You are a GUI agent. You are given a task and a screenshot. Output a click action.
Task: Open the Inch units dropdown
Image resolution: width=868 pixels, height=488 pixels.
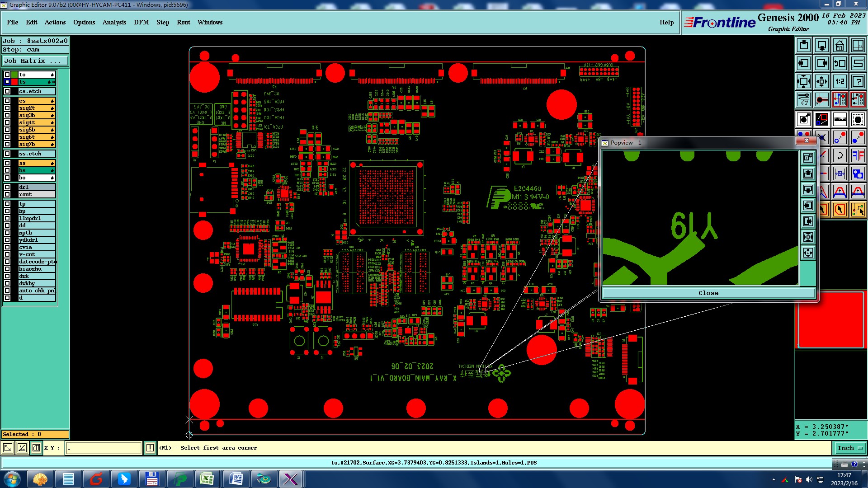point(850,448)
